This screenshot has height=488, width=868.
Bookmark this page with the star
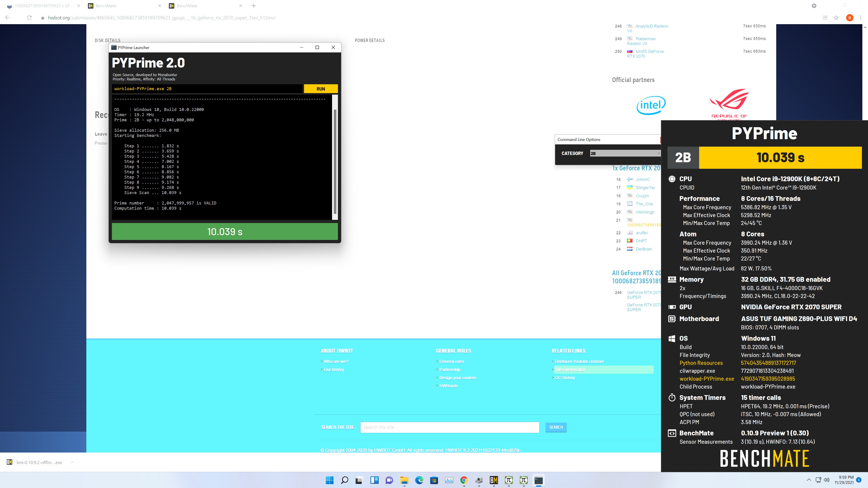pos(836,18)
